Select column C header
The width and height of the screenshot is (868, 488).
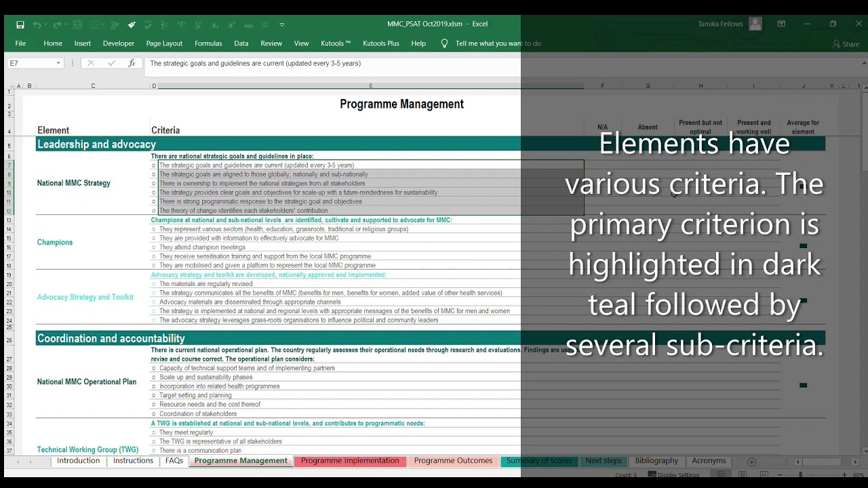coord(93,86)
